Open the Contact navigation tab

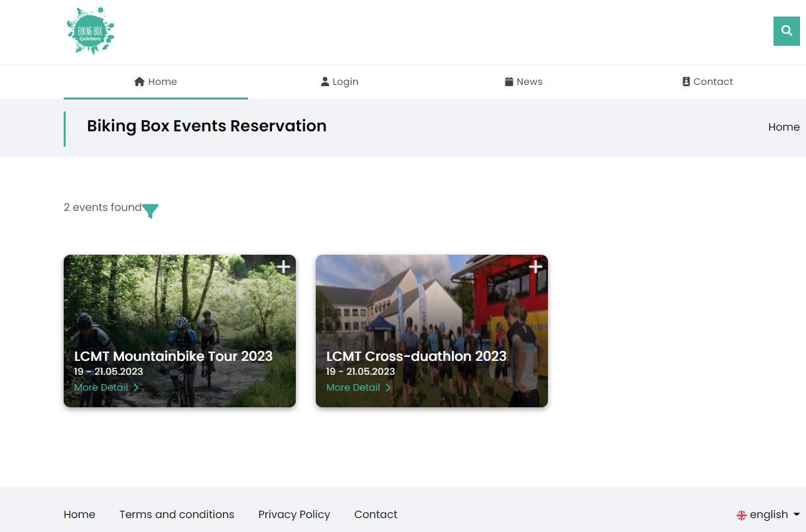click(x=708, y=82)
